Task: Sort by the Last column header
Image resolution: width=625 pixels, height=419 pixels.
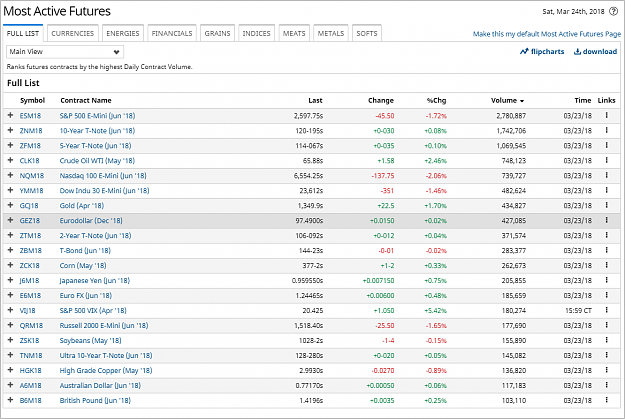Action: (315, 100)
